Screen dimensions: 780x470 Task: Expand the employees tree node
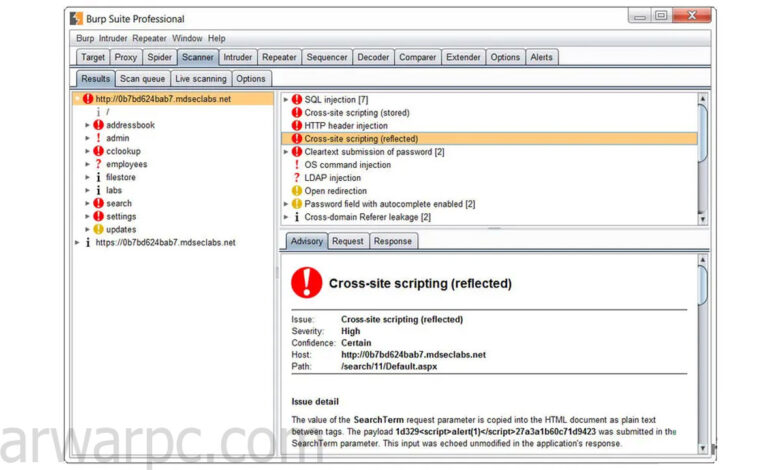pyautogui.click(x=87, y=164)
